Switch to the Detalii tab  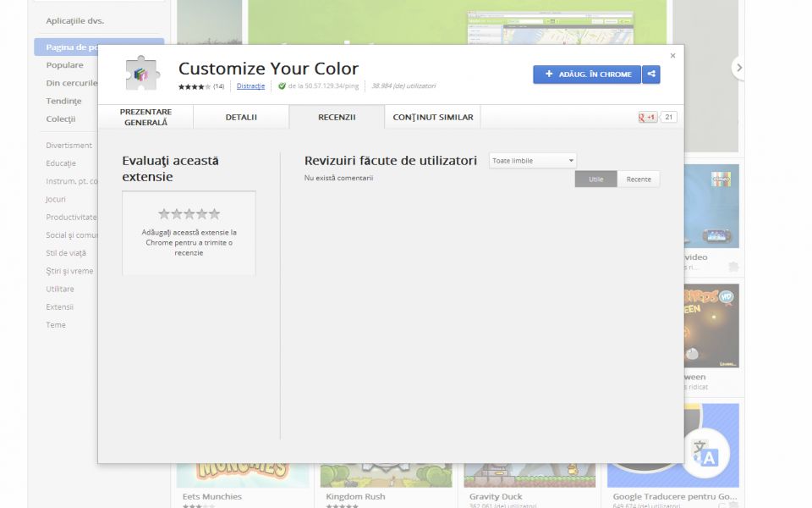(x=241, y=118)
